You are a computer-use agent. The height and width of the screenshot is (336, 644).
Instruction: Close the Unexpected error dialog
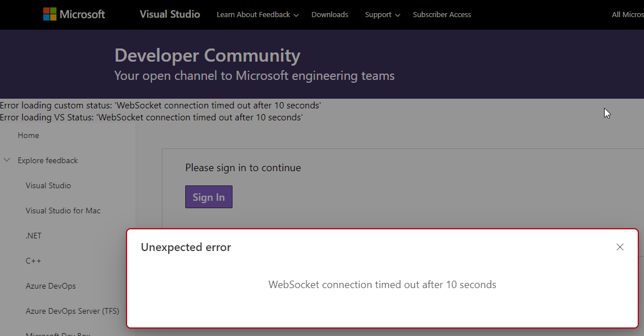[x=619, y=247]
